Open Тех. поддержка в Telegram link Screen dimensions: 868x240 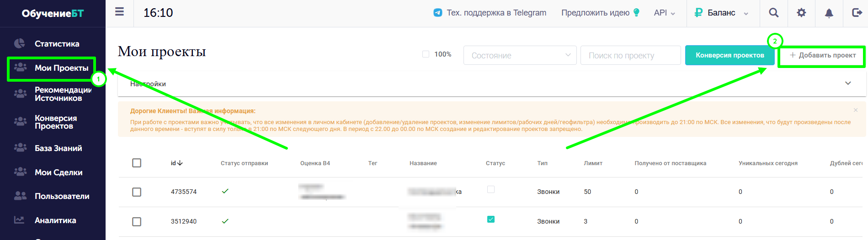[496, 13]
